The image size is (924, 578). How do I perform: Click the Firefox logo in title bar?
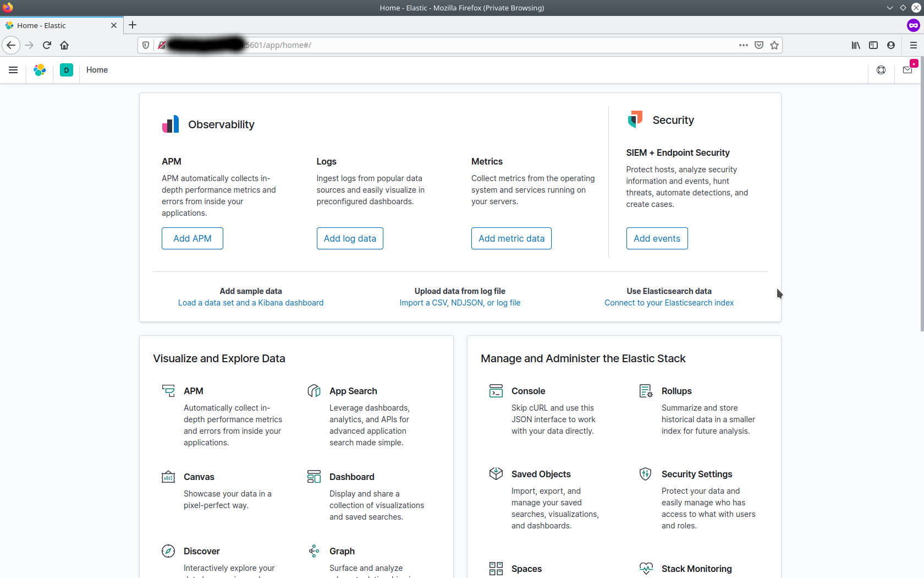(x=8, y=7)
